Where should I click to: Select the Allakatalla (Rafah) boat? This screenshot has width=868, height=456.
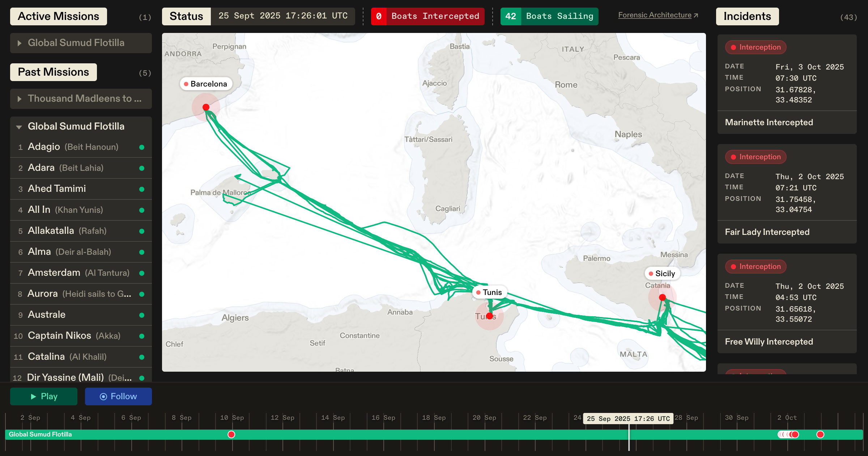point(81,231)
